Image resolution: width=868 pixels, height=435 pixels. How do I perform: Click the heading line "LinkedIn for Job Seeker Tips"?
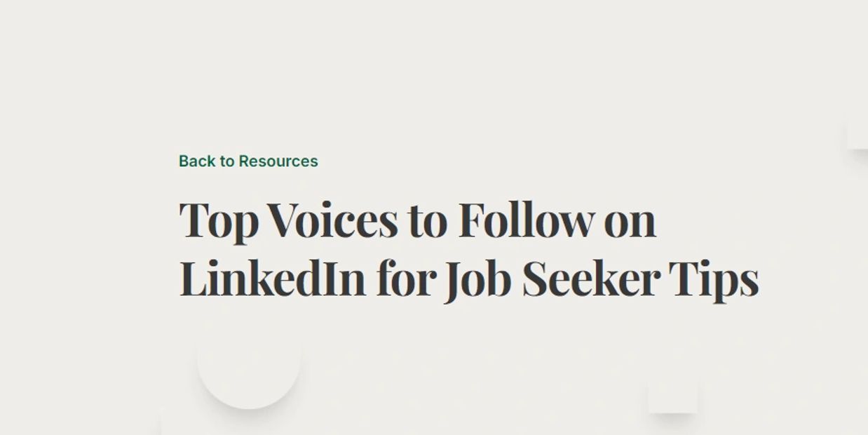point(469,279)
